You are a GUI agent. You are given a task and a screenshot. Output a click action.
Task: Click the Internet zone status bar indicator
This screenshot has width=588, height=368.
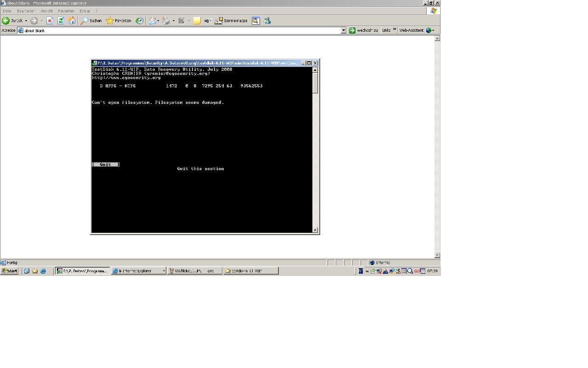point(403,263)
